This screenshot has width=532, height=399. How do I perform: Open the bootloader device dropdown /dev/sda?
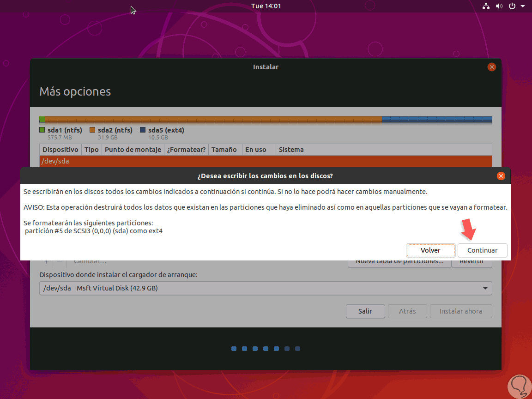(266, 288)
